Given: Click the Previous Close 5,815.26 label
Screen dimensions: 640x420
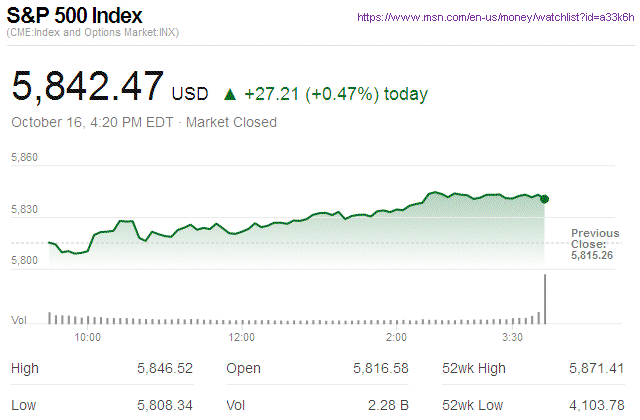Looking at the screenshot, I should (595, 244).
